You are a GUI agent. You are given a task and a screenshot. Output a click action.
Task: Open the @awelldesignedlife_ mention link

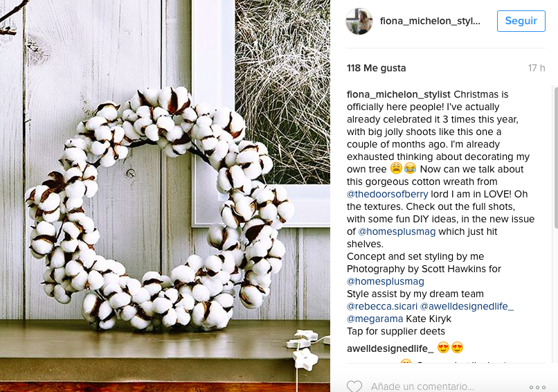(x=467, y=306)
